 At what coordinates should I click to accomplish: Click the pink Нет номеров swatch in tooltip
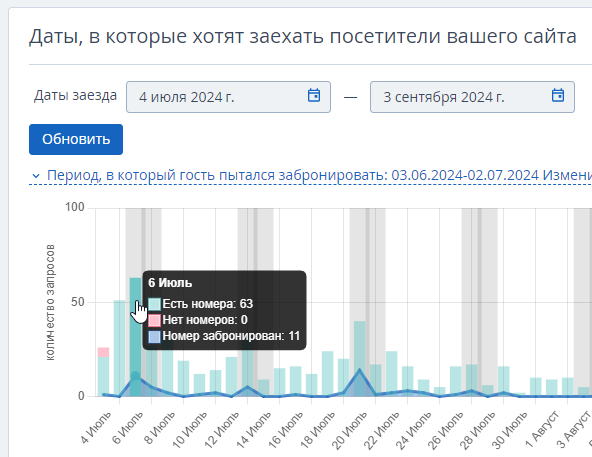point(154,320)
